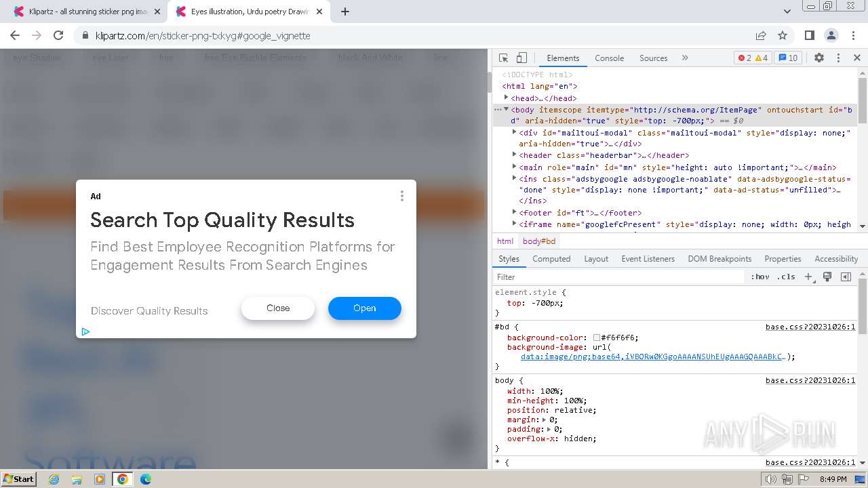Click the Styles filter input field
The width and height of the screenshot is (868, 488).
pos(619,277)
